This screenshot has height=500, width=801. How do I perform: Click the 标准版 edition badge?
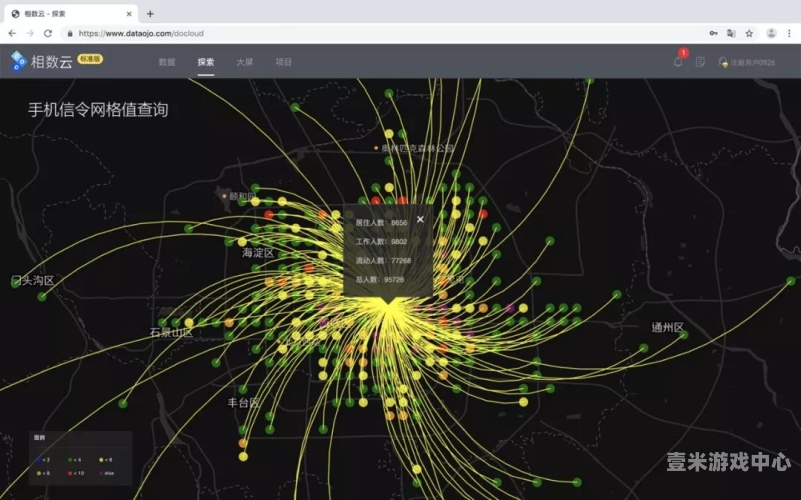[x=90, y=59]
